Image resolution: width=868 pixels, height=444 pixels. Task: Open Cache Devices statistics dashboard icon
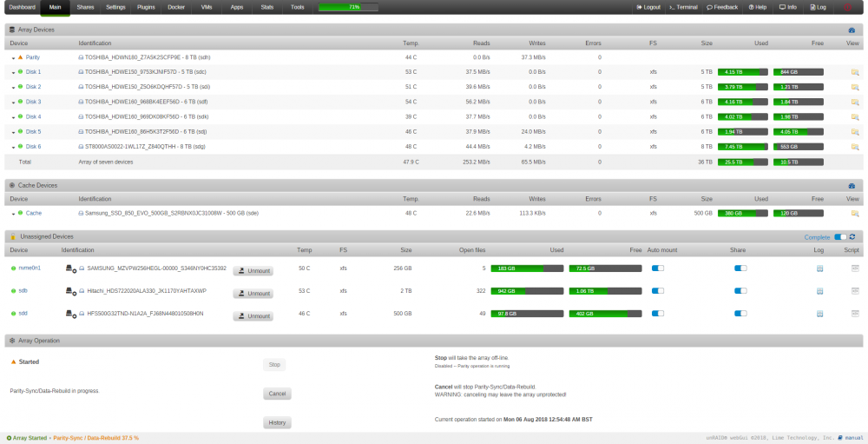[852, 186]
